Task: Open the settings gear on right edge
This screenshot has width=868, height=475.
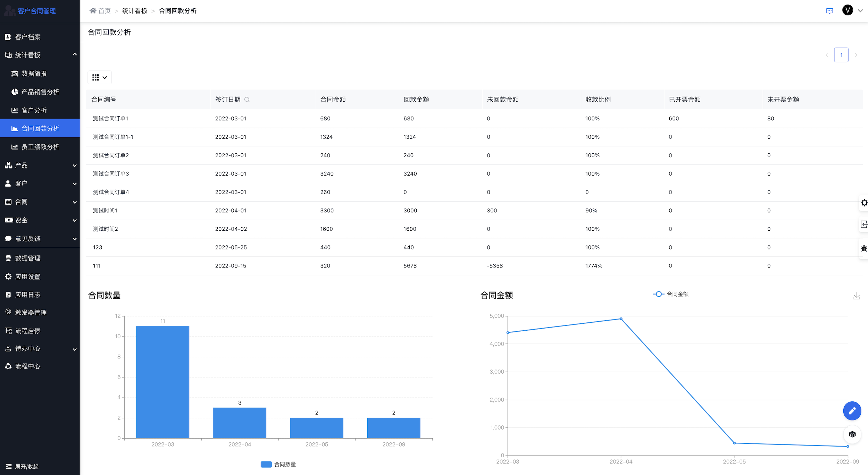Action: [864, 203]
